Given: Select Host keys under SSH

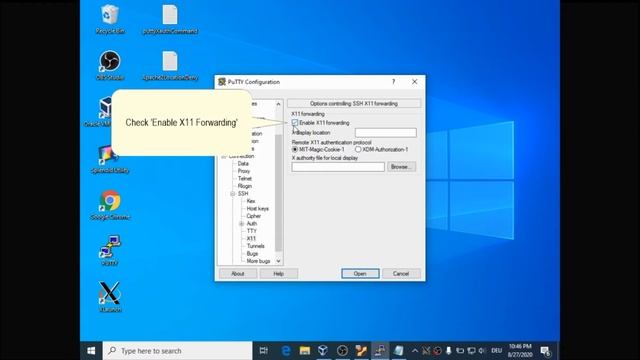Looking at the screenshot, I should [258, 209].
